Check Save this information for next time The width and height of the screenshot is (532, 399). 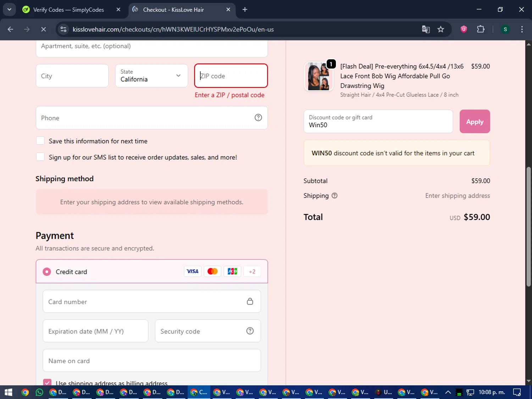(40, 141)
